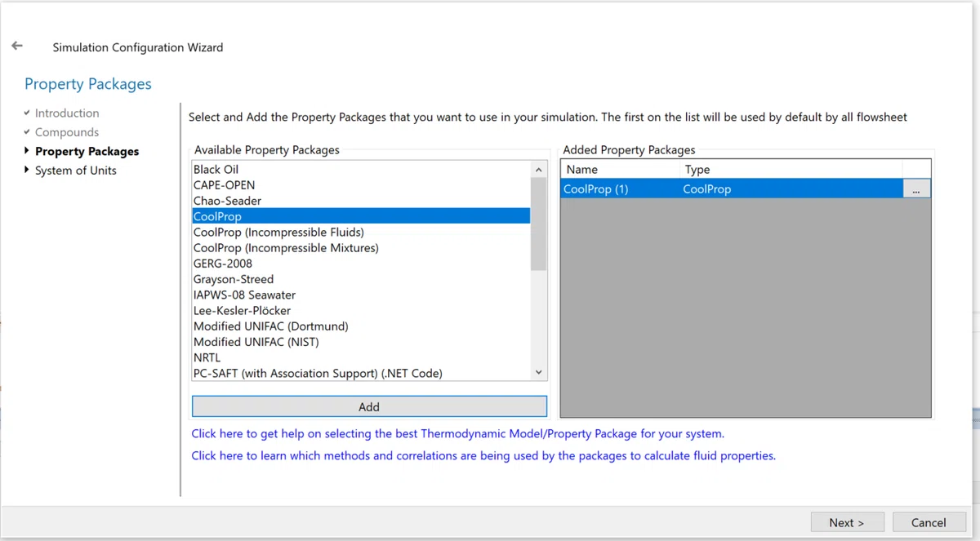The height and width of the screenshot is (541, 980).
Task: Select Modified UNIFAC (Dortmund) package
Action: pyautogui.click(x=361, y=326)
